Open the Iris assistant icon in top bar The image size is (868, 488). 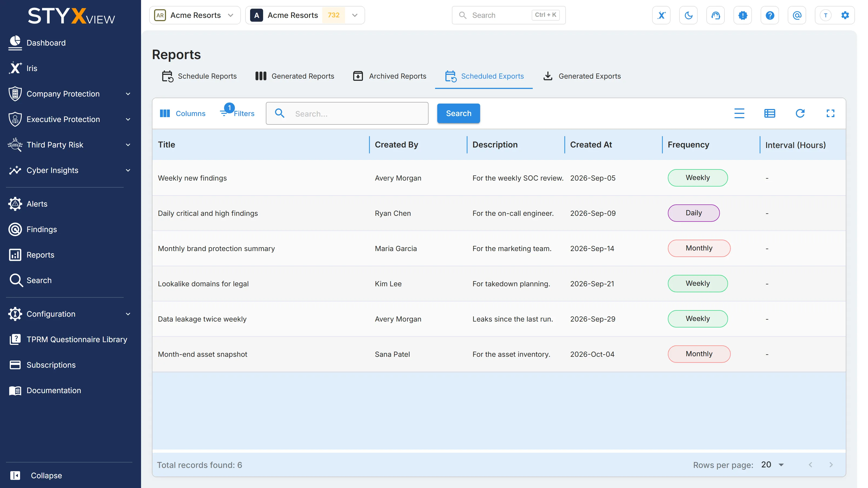(x=661, y=15)
